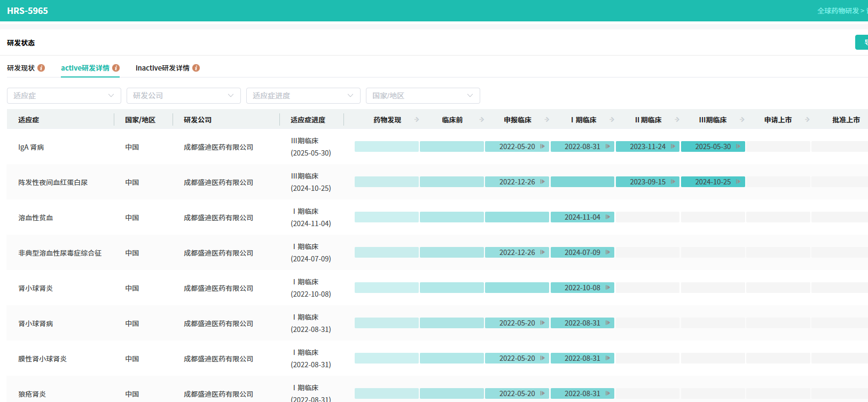Viewport: 868px width, 402px height.
Task: Click the info icon beside inactive研发详情
Action: click(x=196, y=68)
